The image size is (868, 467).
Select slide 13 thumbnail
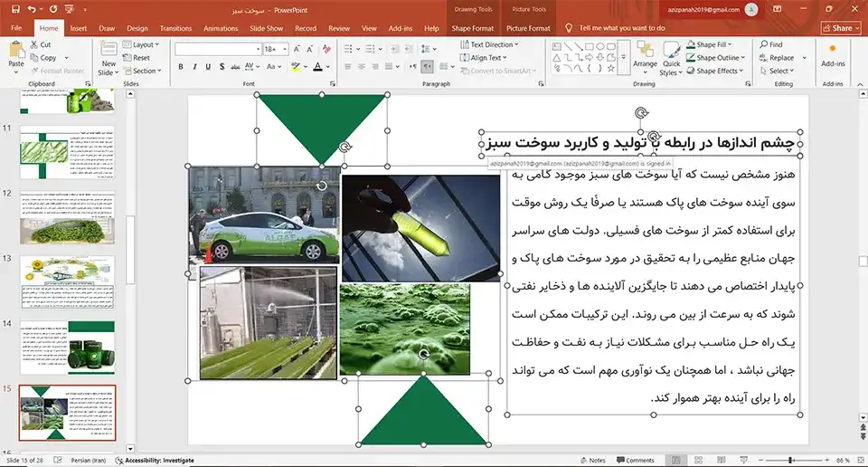(68, 281)
